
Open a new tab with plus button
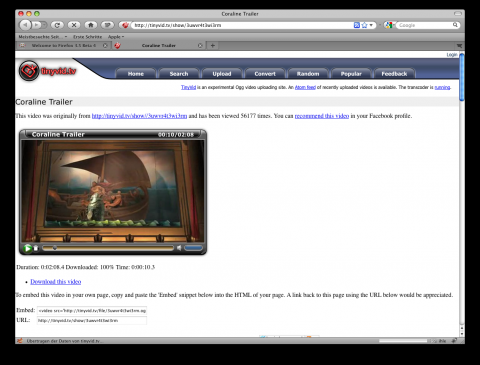coord(213,45)
